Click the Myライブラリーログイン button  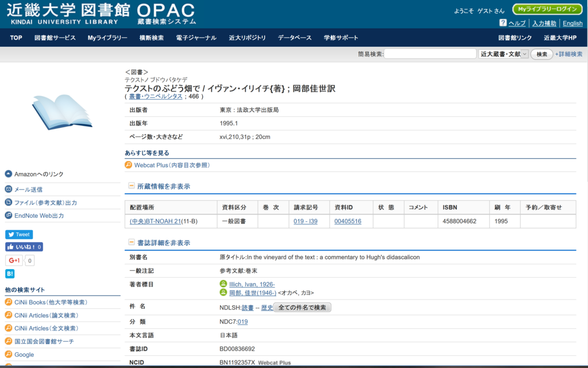click(547, 9)
